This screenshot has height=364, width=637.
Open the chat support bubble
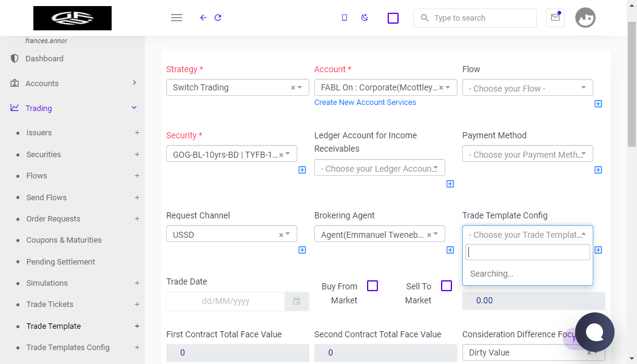(x=595, y=332)
